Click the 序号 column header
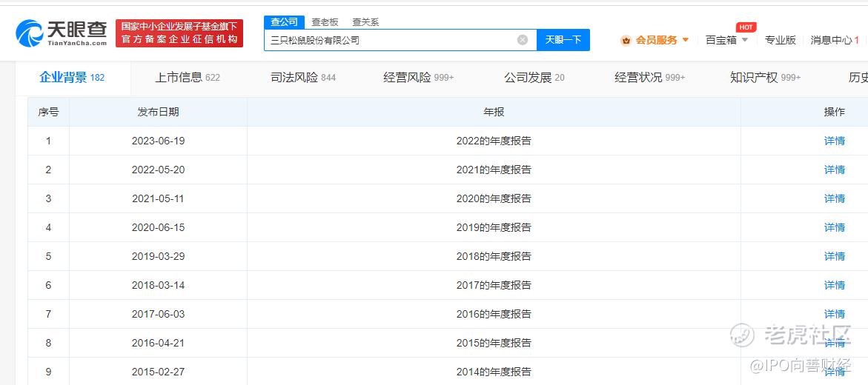The image size is (868, 385). pyautogui.click(x=48, y=112)
